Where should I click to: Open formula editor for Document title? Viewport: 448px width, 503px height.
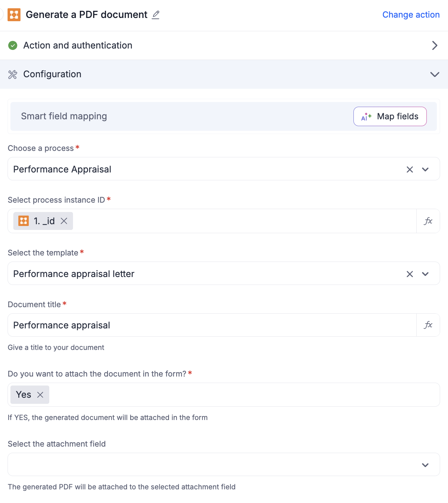428,325
